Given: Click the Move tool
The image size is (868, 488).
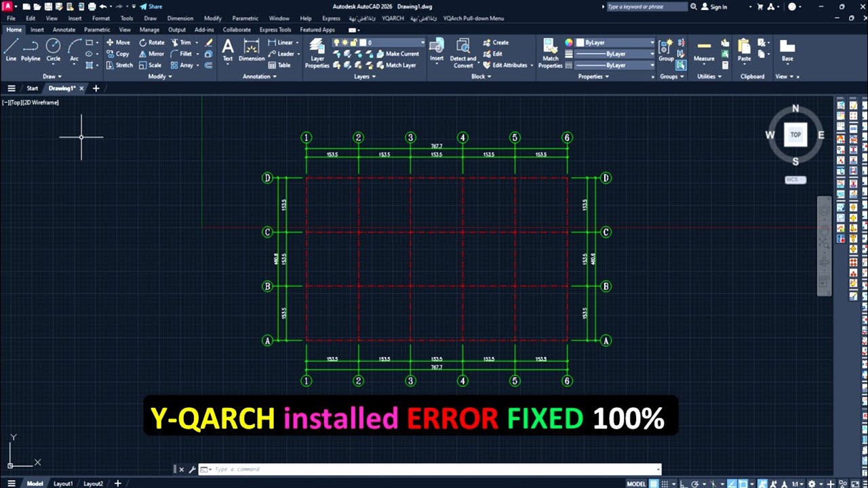Looking at the screenshot, I should [118, 42].
